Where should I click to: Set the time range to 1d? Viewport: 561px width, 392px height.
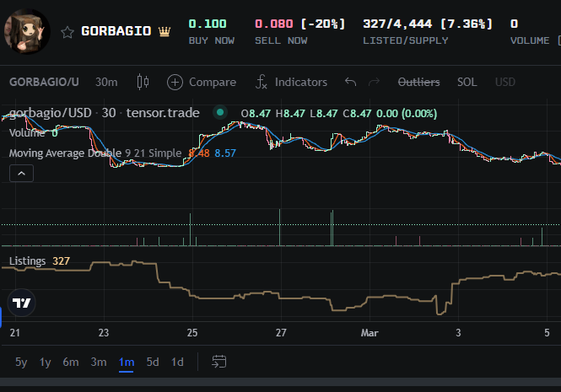(x=177, y=362)
